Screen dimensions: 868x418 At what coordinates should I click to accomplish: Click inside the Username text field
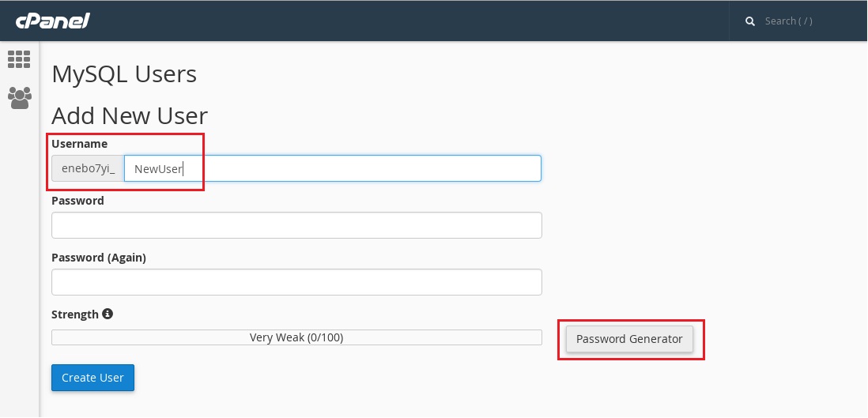332,168
